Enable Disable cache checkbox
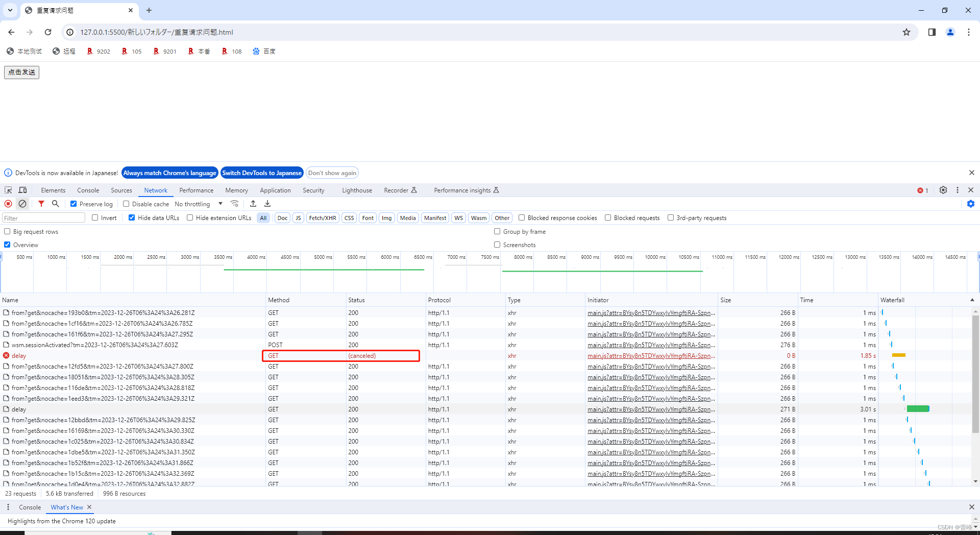Viewport: 980px width, 535px height. (126, 204)
